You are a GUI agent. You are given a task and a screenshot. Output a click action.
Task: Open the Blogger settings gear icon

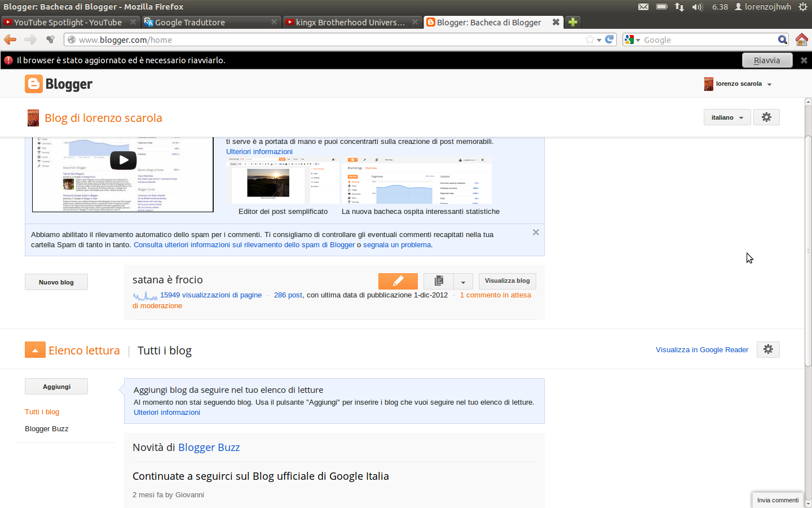coord(766,117)
